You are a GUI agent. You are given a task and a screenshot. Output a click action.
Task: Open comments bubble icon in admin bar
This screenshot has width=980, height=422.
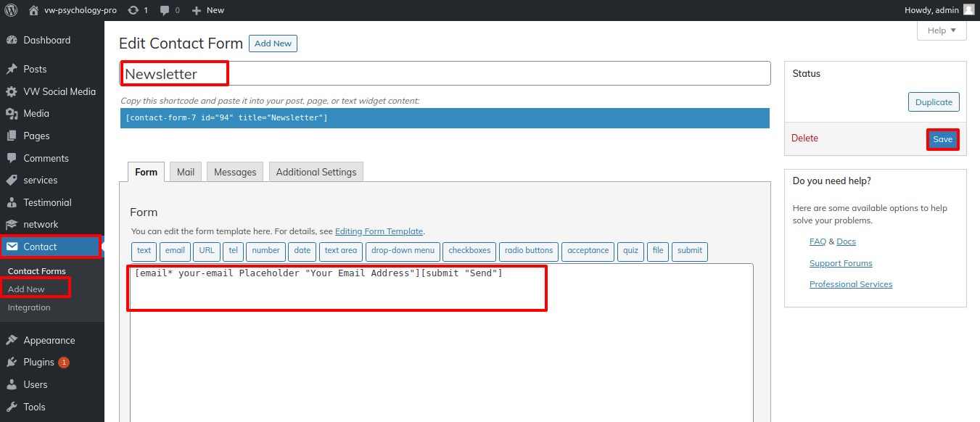coord(165,10)
